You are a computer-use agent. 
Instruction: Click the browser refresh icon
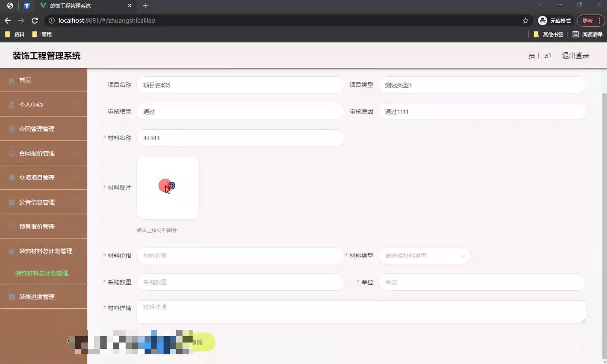coord(35,20)
